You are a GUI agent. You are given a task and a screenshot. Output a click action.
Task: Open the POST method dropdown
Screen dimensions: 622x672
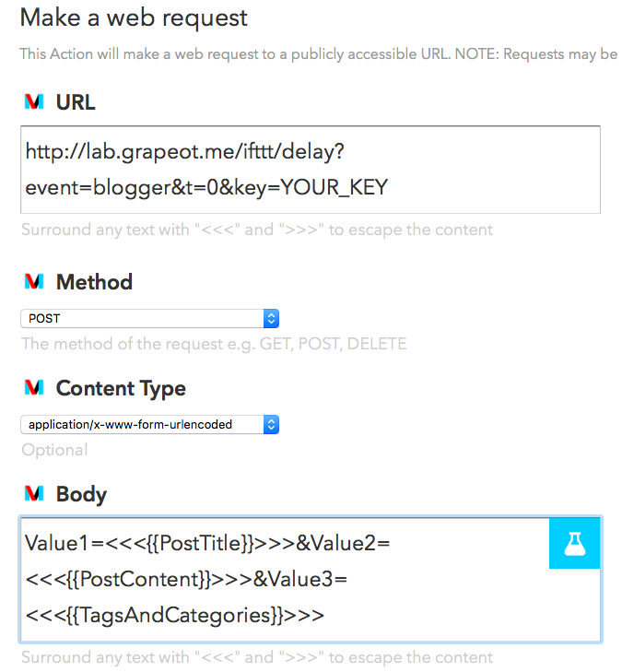149,318
